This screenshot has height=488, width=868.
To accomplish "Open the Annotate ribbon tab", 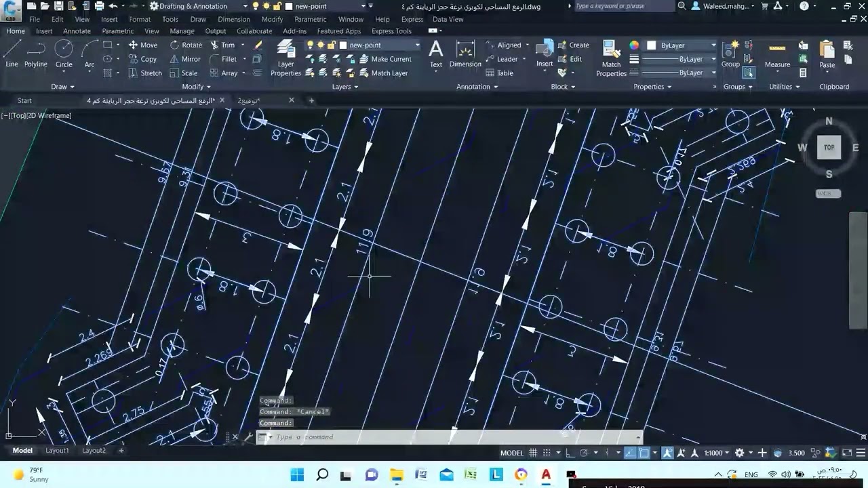I will pos(77,31).
